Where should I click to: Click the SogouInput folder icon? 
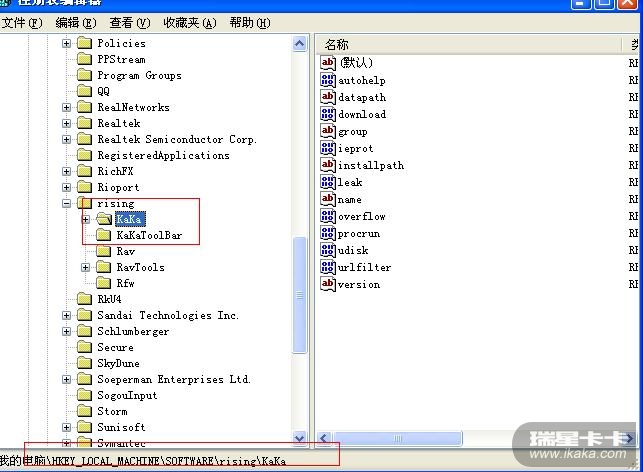84,395
